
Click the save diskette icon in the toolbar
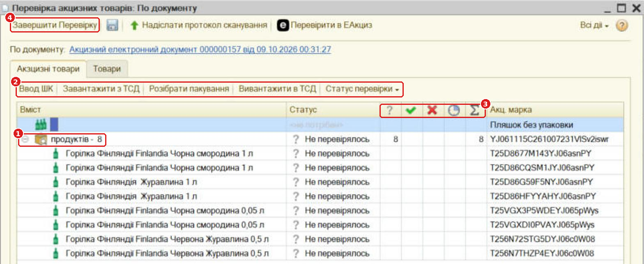click(113, 25)
